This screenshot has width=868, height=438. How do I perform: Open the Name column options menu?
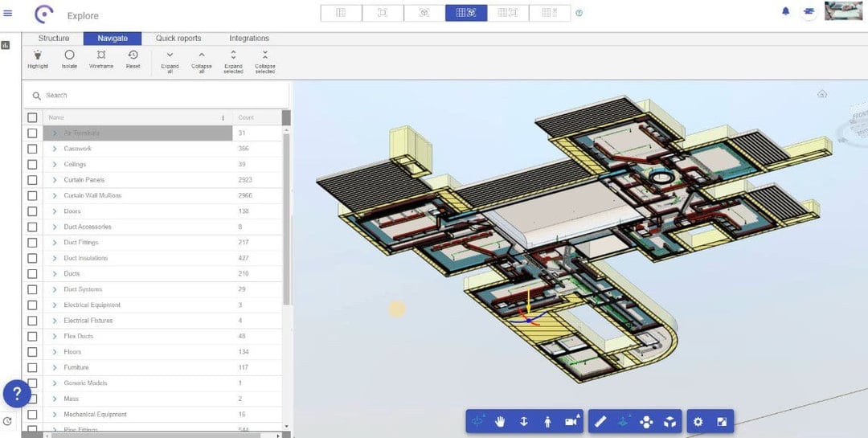coord(223,117)
